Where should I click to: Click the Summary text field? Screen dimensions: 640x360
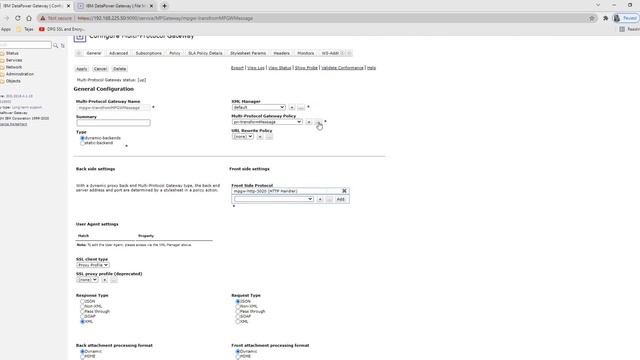[x=113, y=123]
